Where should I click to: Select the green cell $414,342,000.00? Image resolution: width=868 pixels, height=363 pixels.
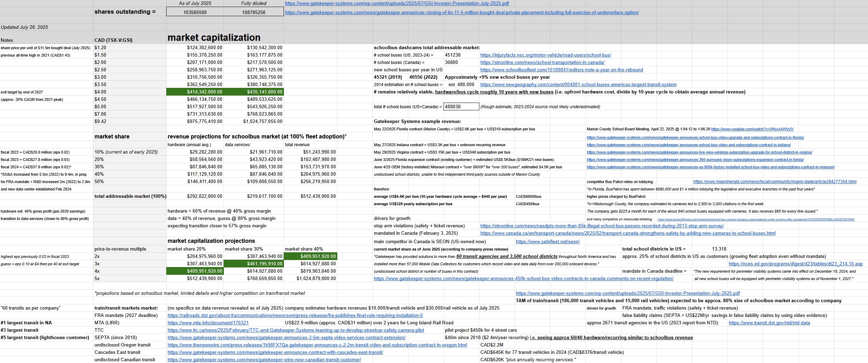pyautogui.click(x=195, y=92)
